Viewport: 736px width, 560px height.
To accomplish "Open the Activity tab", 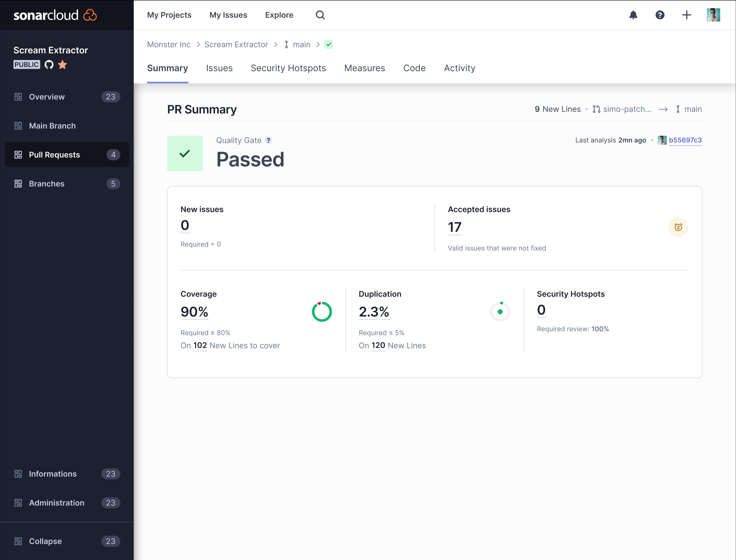I will pyautogui.click(x=460, y=68).
